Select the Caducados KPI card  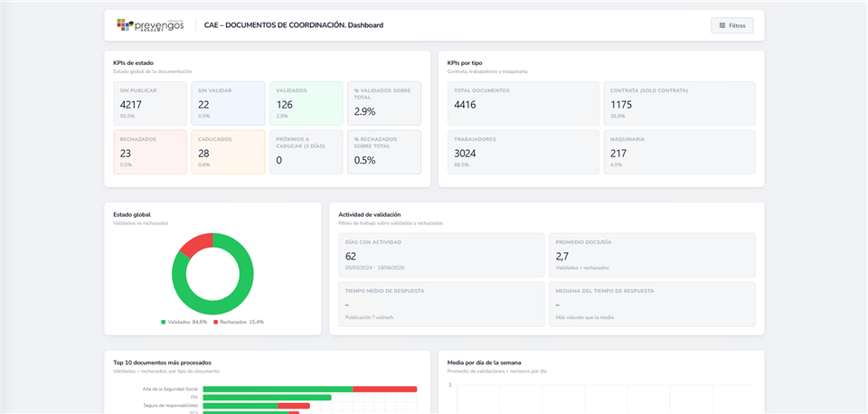pos(228,152)
